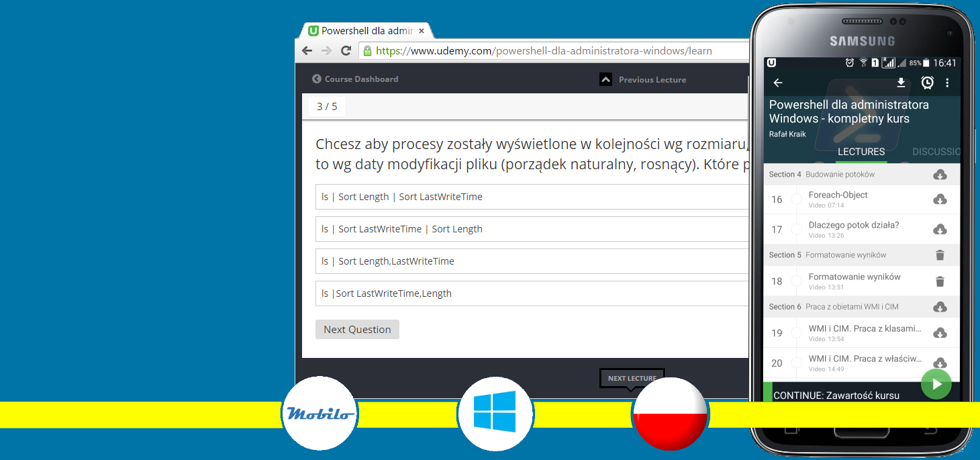
Task: Tap the alarm icon in phone status bar
Action: point(850,62)
